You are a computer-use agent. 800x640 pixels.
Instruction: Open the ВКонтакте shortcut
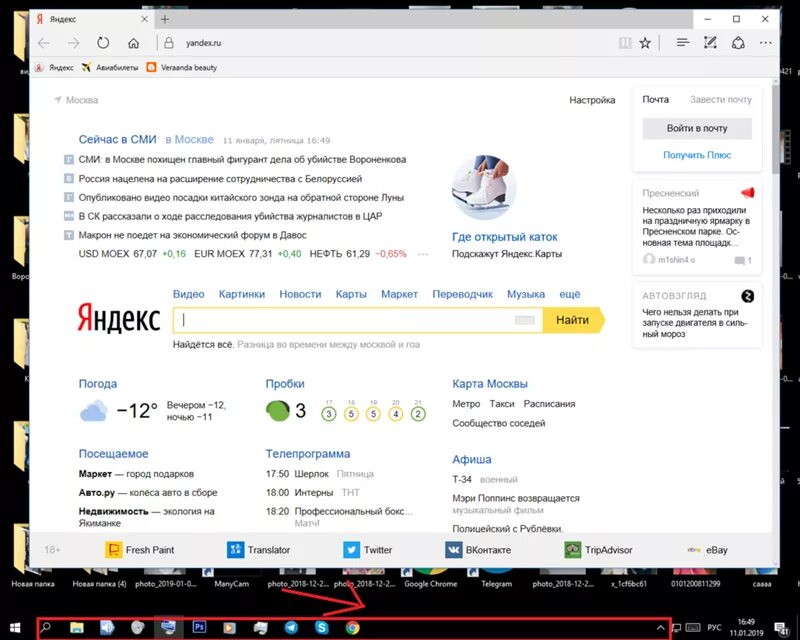[478, 550]
